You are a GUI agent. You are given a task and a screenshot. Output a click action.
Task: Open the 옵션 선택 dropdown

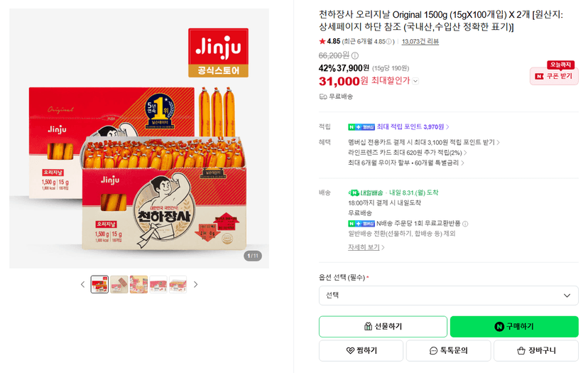pos(449,296)
